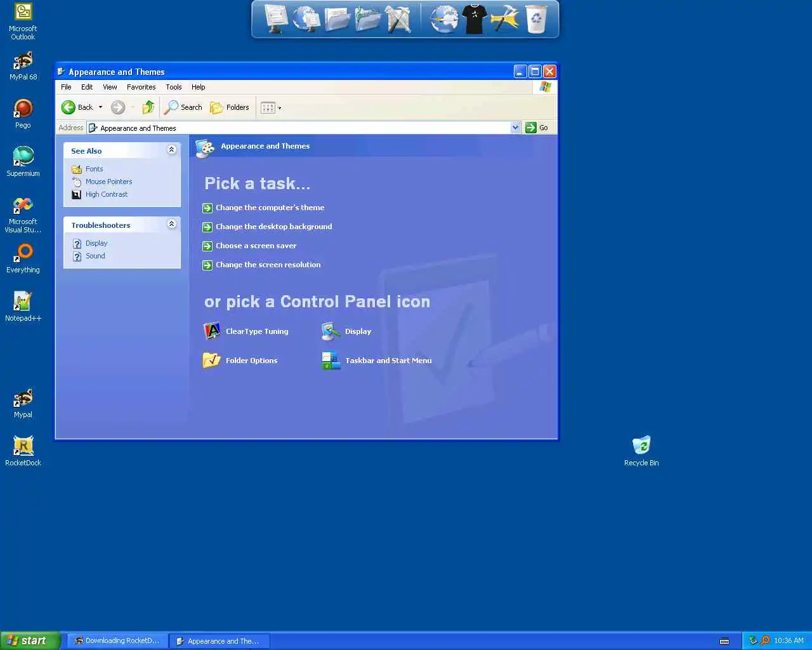Open Taskbar and Start Menu icon

(x=377, y=361)
